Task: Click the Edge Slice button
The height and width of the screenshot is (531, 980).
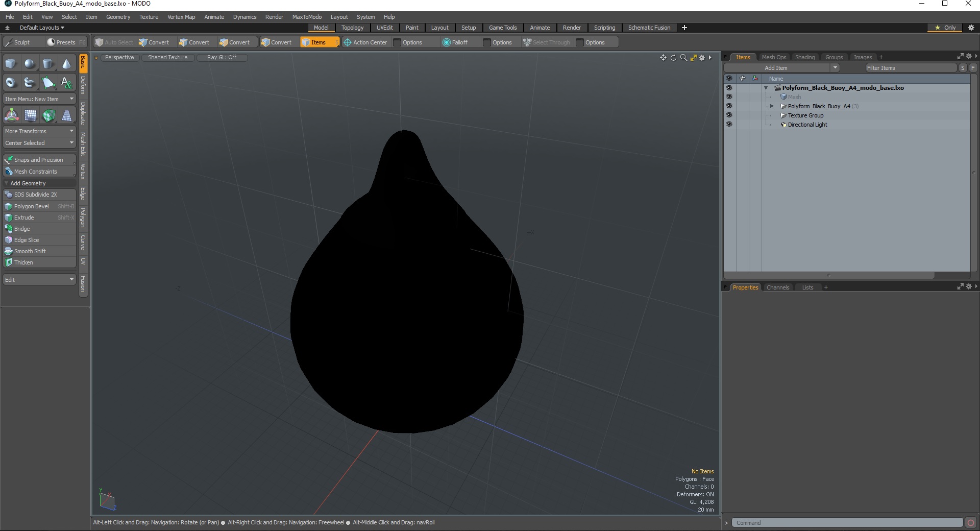Action: tap(39, 240)
